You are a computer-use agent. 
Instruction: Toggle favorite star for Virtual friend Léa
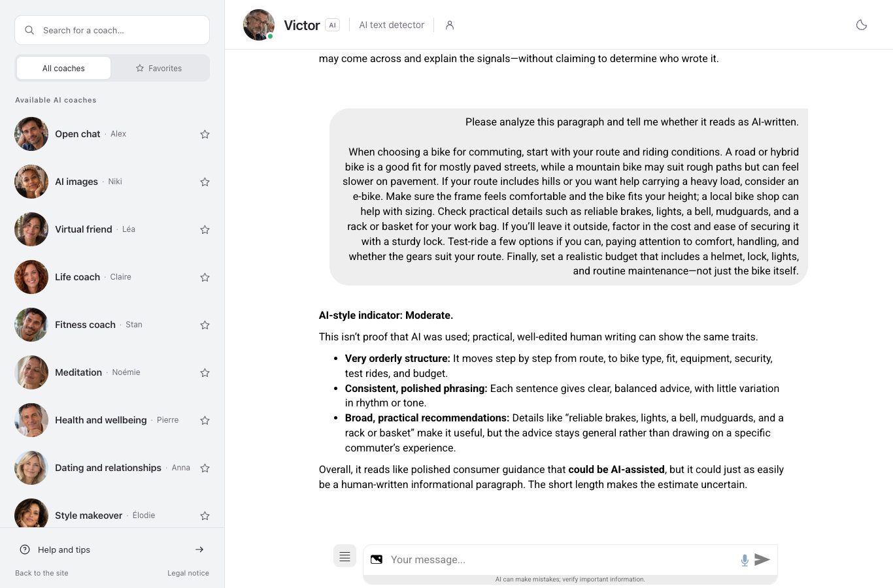coord(205,229)
